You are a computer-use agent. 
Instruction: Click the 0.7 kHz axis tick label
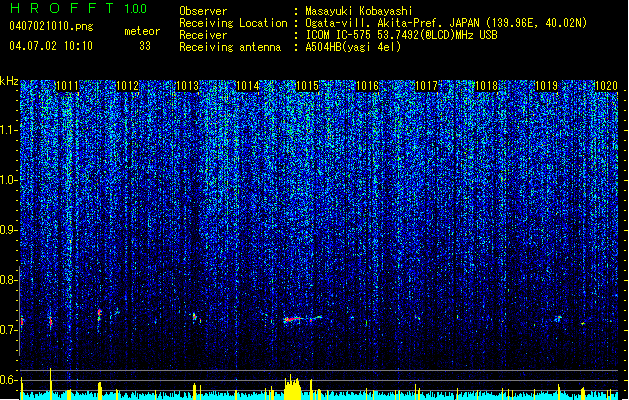tap(9, 330)
